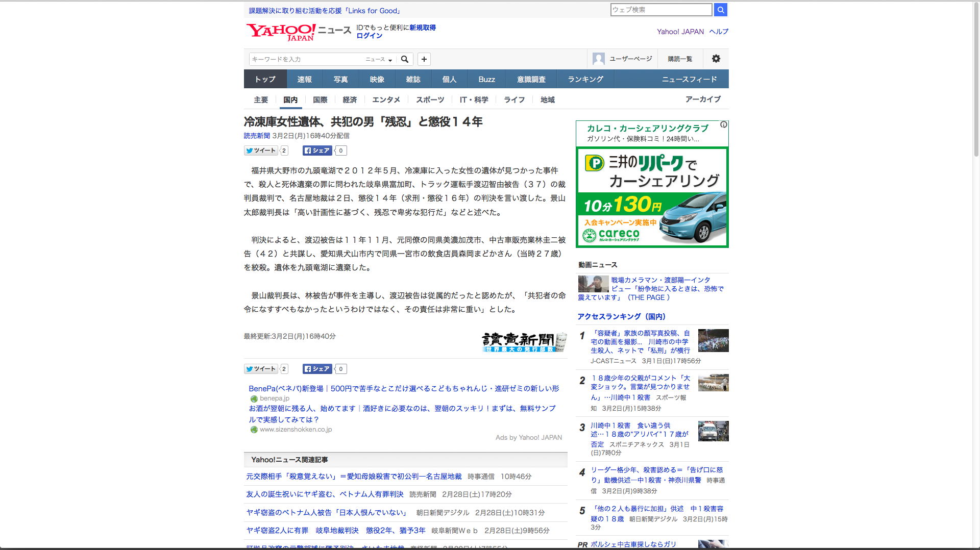Click the top Facebook share button
The height and width of the screenshot is (550, 980).
pyautogui.click(x=317, y=151)
